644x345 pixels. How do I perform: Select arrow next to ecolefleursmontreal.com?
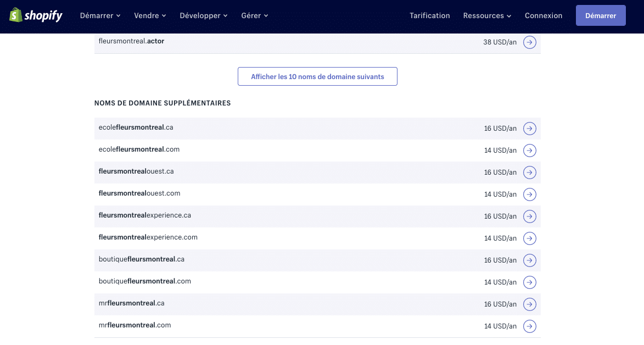(529, 151)
